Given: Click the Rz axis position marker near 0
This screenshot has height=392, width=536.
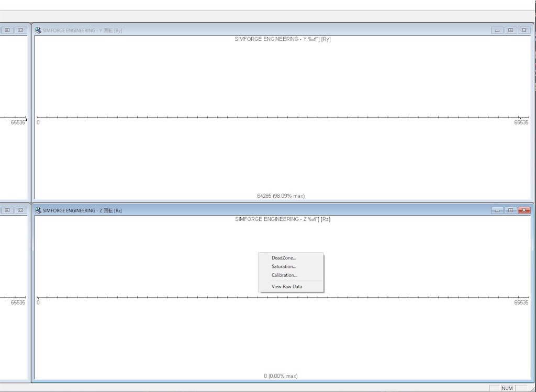Looking at the screenshot, I should [x=38, y=299].
